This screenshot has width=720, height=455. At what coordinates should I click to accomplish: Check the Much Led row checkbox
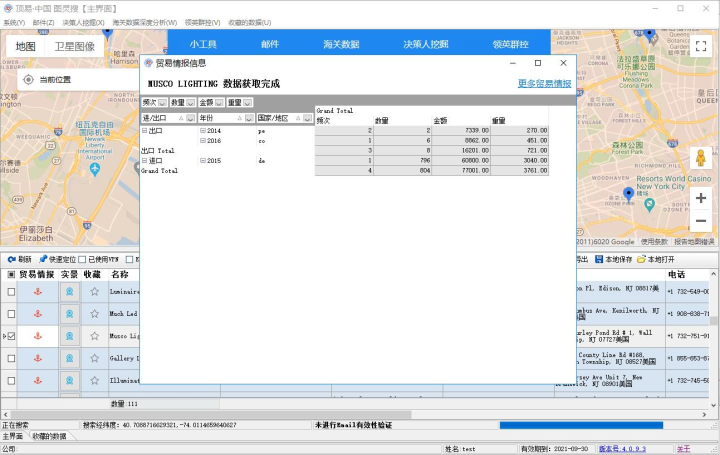[11, 314]
